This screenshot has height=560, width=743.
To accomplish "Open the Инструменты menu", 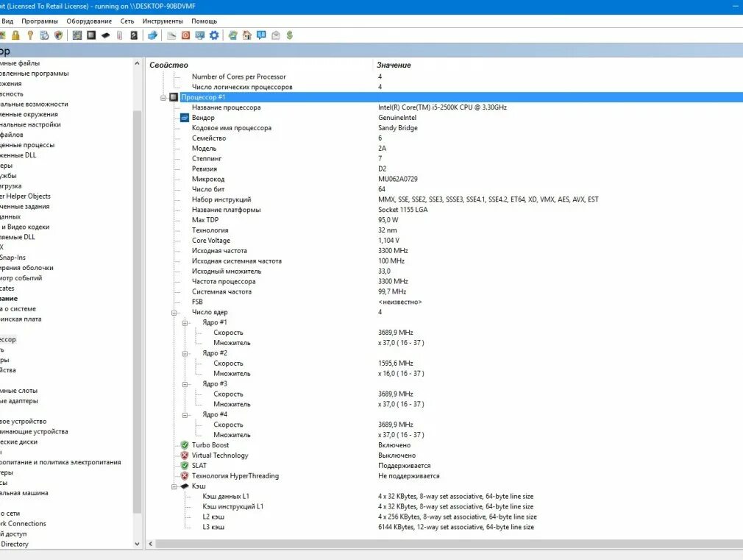I will point(163,21).
